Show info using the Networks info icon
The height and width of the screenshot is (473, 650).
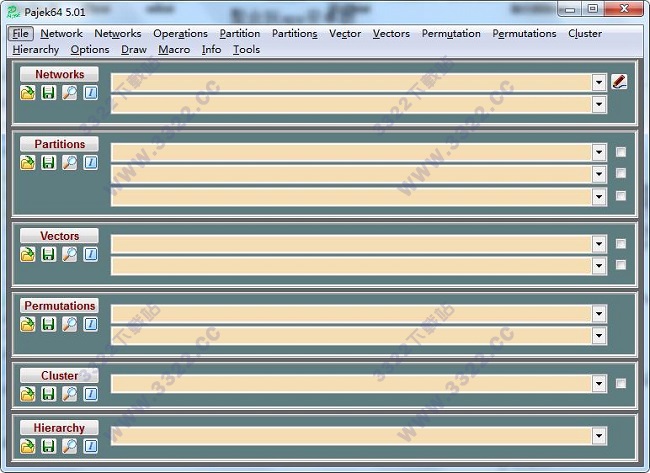pos(91,92)
